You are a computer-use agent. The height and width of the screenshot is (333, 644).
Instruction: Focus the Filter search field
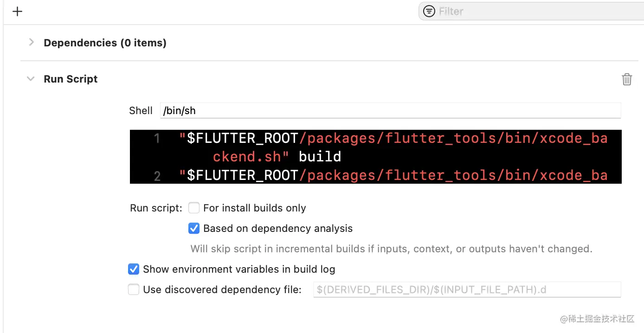pos(534,12)
